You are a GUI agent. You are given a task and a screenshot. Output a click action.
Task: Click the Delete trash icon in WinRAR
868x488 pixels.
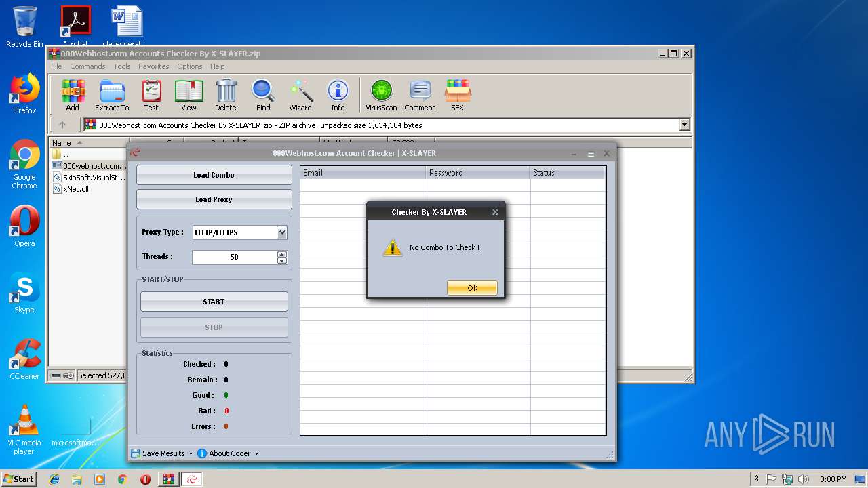(226, 96)
